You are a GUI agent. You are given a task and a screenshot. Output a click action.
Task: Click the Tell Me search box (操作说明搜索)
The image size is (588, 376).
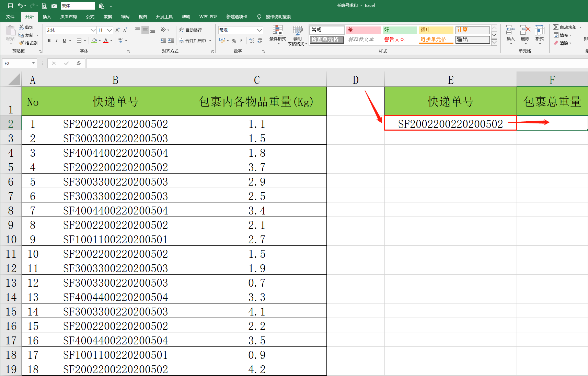pyautogui.click(x=278, y=16)
